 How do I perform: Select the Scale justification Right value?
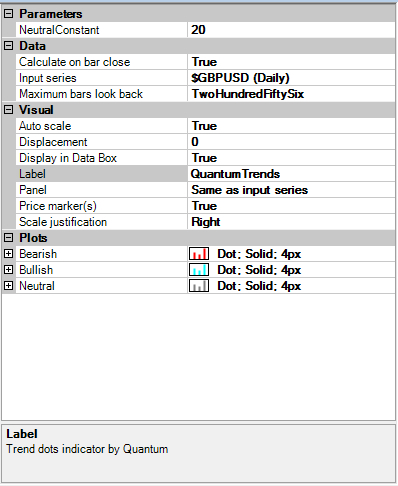pyautogui.click(x=292, y=222)
